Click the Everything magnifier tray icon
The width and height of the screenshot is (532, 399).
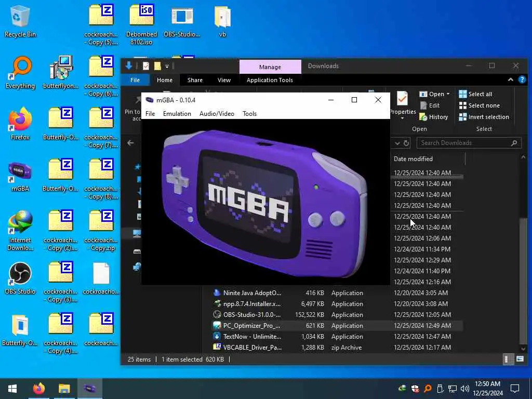[x=428, y=389]
